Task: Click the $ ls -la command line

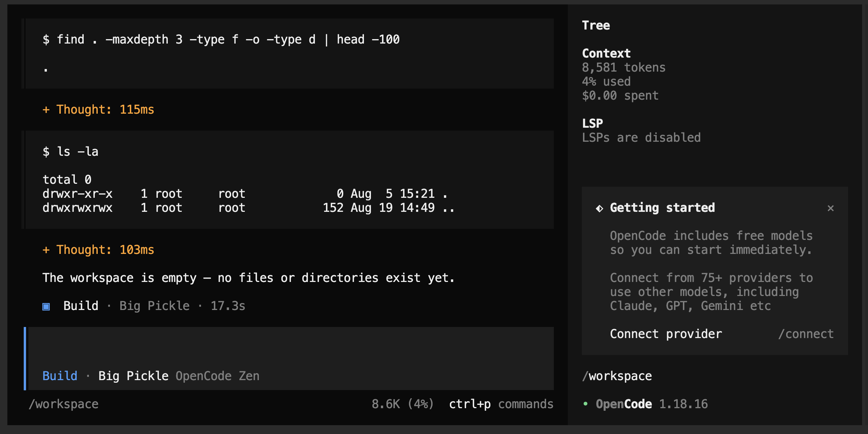Action: [70, 152]
